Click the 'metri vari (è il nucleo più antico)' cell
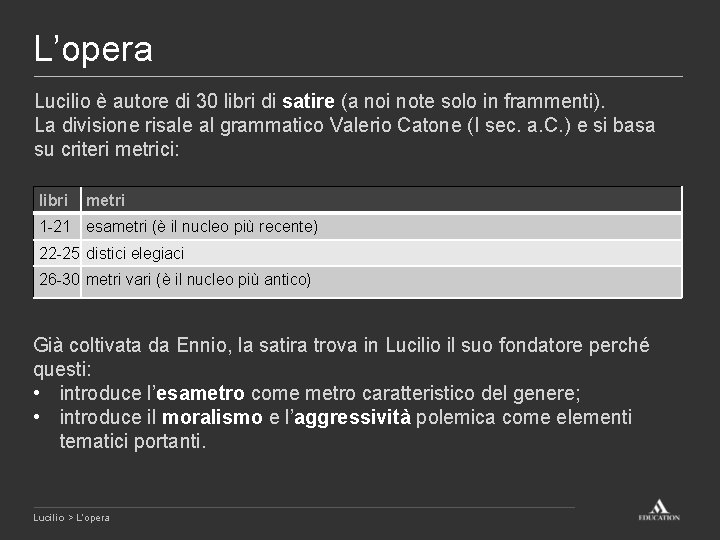Screen dimensions: 720x540 click(382, 282)
